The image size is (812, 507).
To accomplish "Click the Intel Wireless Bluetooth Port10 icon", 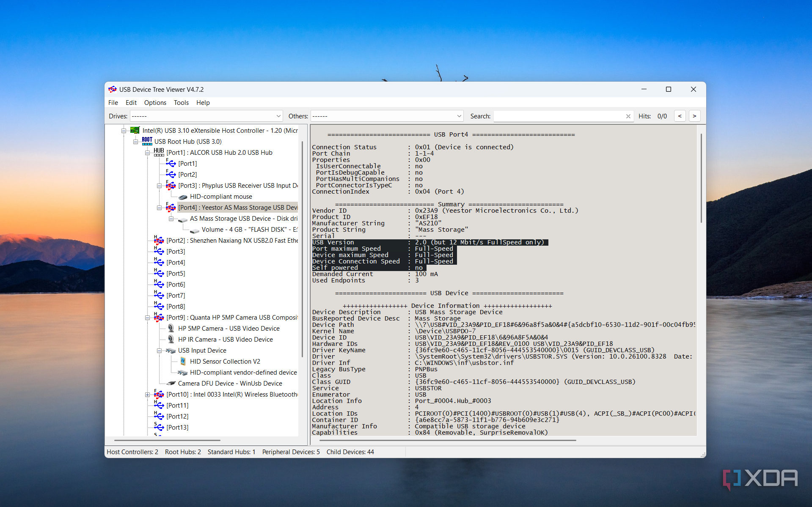I will [x=159, y=394].
